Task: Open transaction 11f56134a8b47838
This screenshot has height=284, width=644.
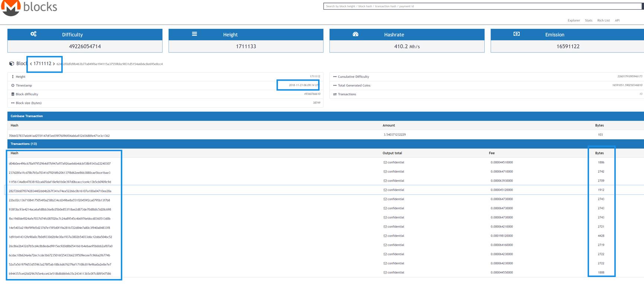Action: click(x=60, y=182)
